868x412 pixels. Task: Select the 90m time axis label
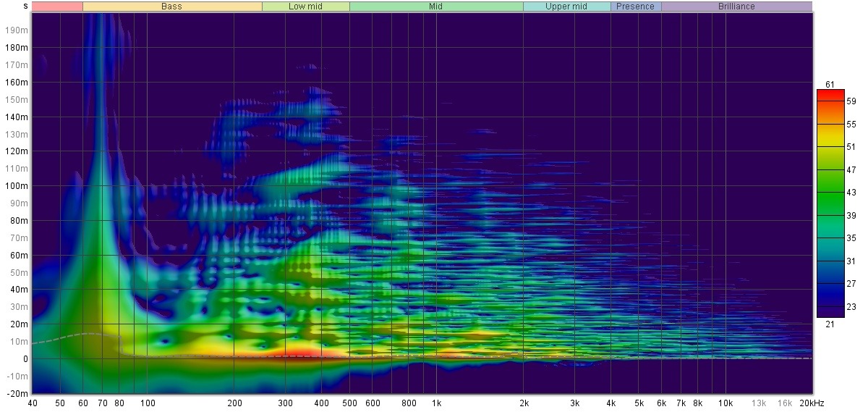(20, 203)
